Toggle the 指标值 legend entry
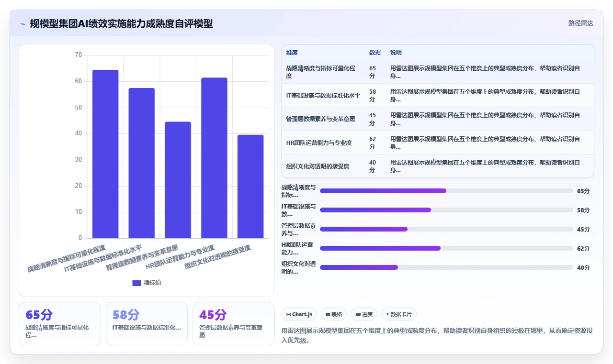613x364 pixels. [x=147, y=283]
